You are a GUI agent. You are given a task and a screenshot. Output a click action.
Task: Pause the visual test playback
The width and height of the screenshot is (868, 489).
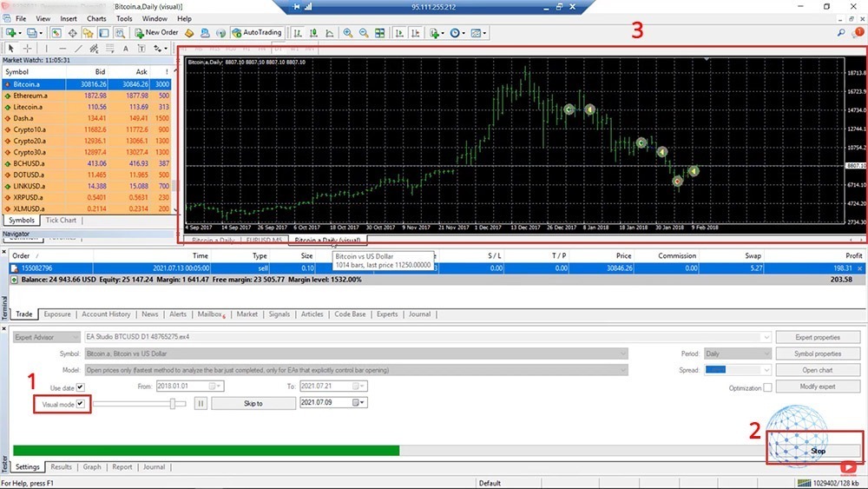(201, 403)
